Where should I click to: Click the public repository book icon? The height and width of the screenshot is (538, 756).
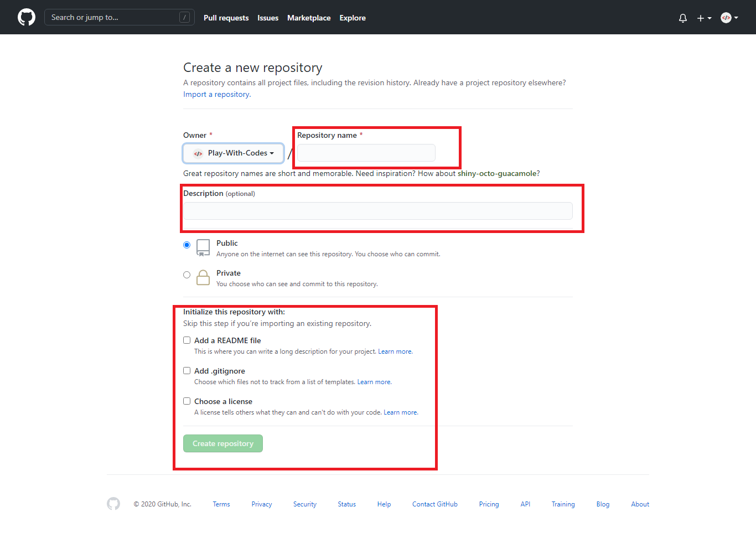203,247
